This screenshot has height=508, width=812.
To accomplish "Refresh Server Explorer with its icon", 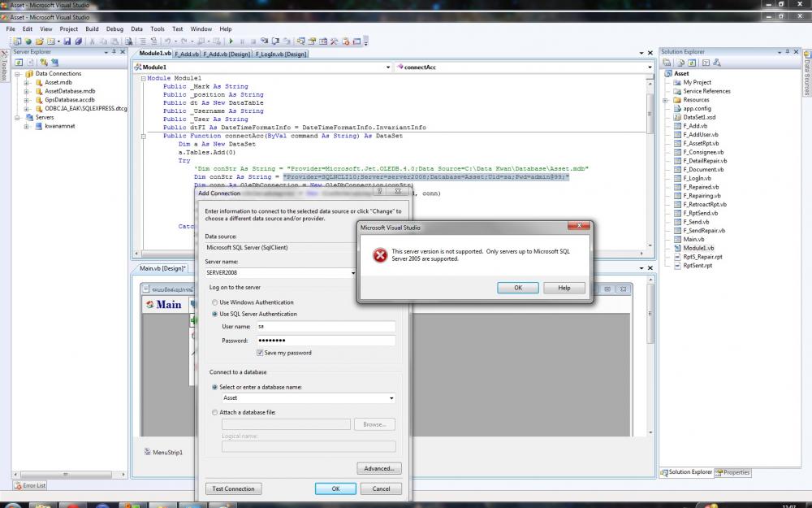I will click(x=19, y=63).
